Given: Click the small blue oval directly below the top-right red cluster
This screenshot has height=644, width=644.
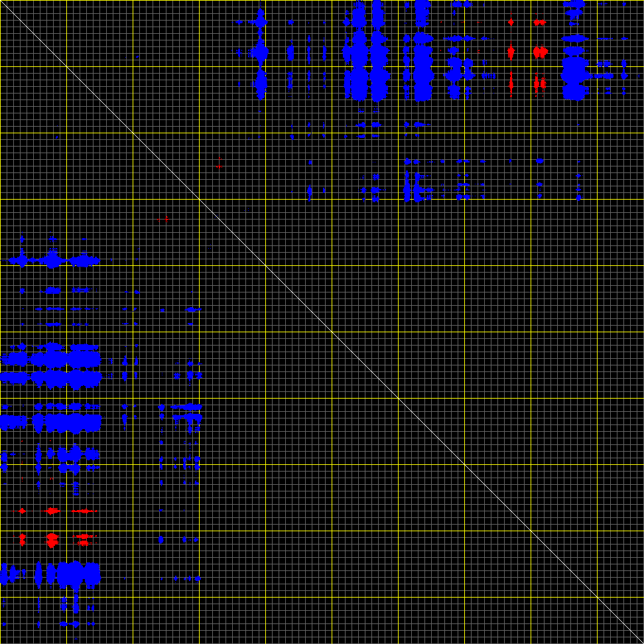Looking at the screenshot, I should [x=539, y=161].
